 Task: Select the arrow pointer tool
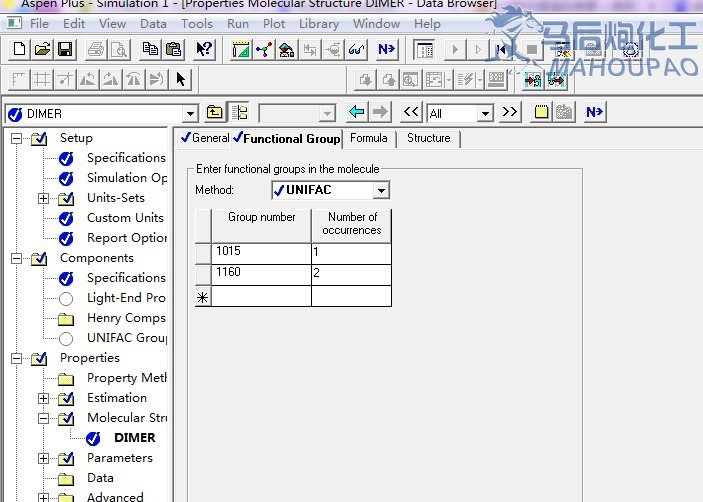tap(181, 80)
